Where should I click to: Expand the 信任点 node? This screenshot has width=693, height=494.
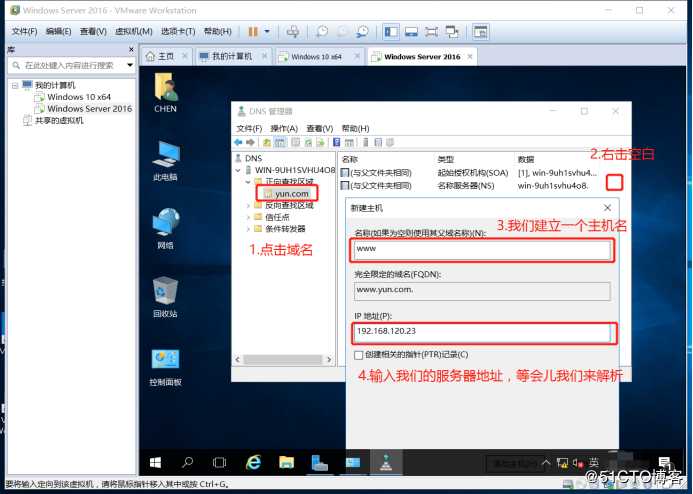(248, 217)
